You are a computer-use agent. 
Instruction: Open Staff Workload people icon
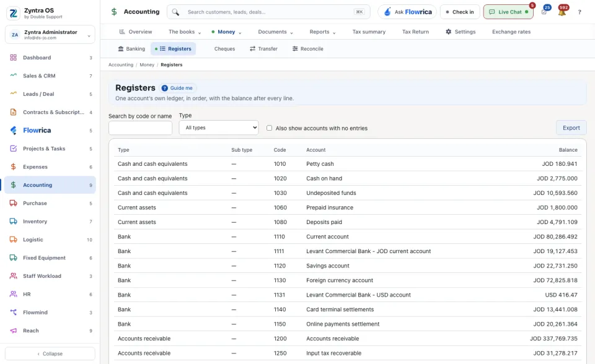[13, 276]
